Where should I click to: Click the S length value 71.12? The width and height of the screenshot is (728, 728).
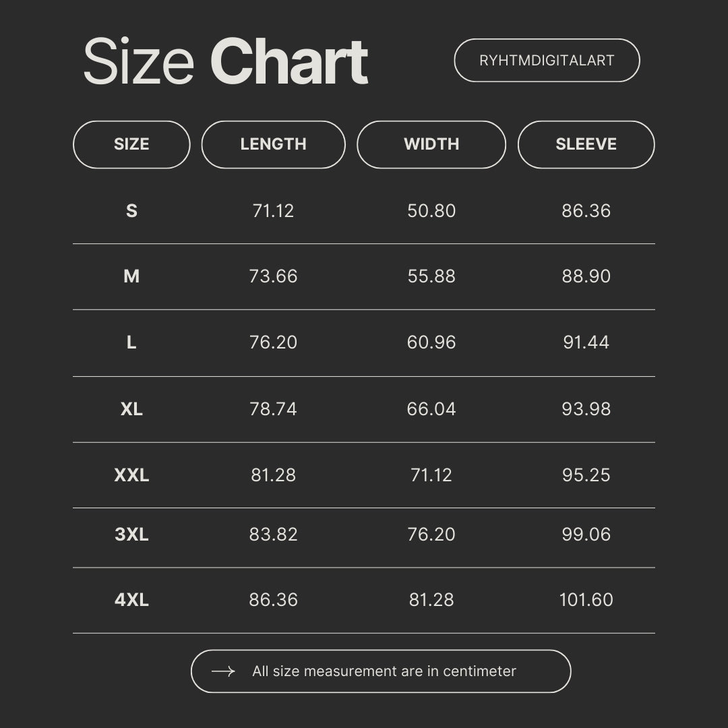click(273, 211)
